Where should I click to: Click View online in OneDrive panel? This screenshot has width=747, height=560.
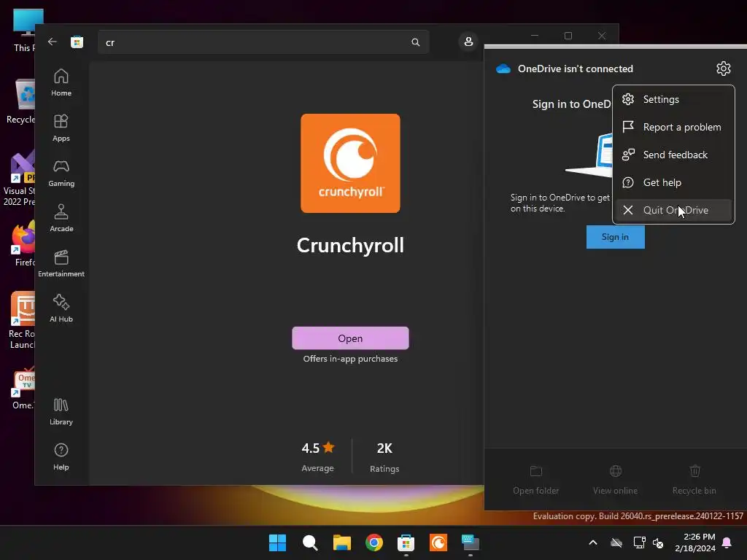pyautogui.click(x=615, y=480)
